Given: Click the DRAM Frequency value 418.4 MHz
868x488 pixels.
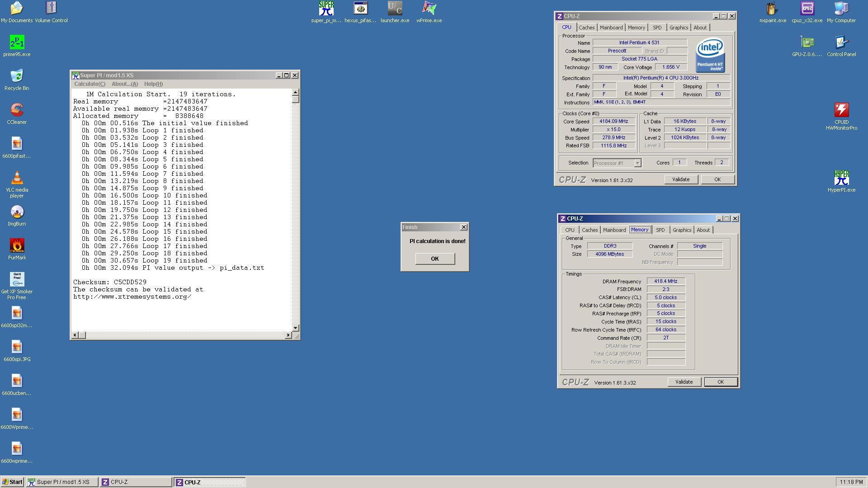Looking at the screenshot, I should pyautogui.click(x=666, y=282).
